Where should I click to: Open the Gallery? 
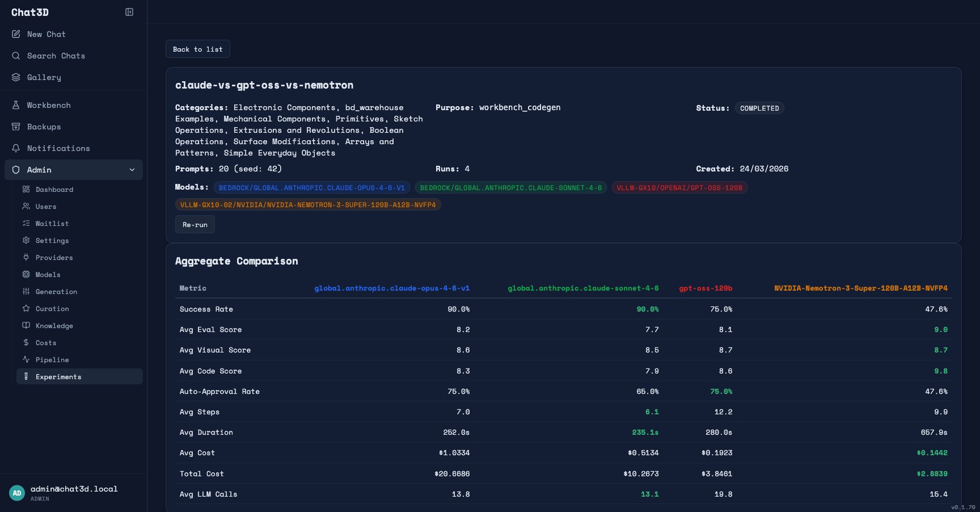[x=44, y=77]
